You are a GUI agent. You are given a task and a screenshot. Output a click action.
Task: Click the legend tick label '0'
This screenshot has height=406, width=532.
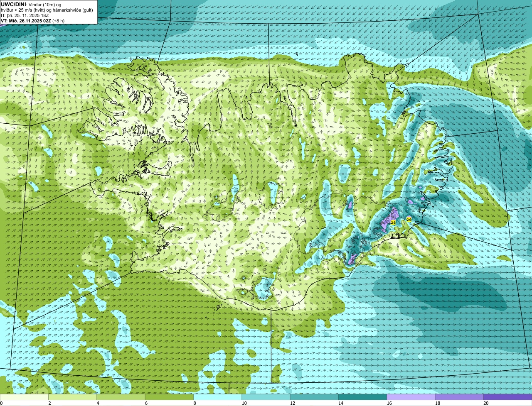pos(2,403)
